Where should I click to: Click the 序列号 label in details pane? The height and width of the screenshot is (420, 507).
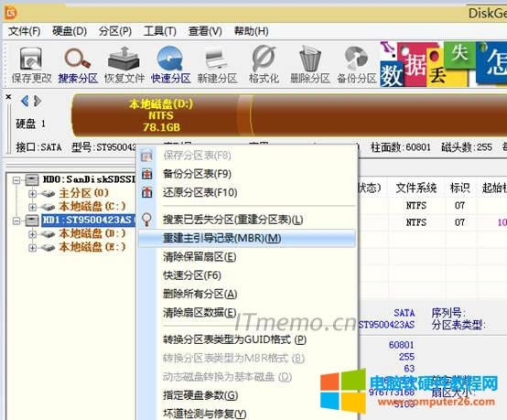click(448, 313)
